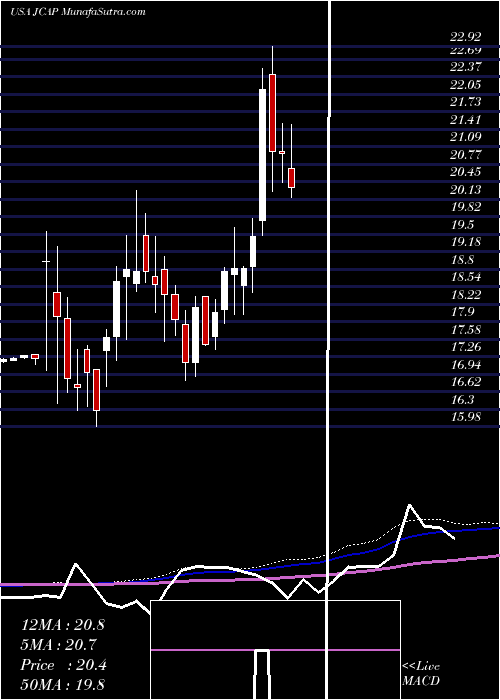Click the MACD histogram bar in bottom panel
The image size is (500, 700).
262,675
